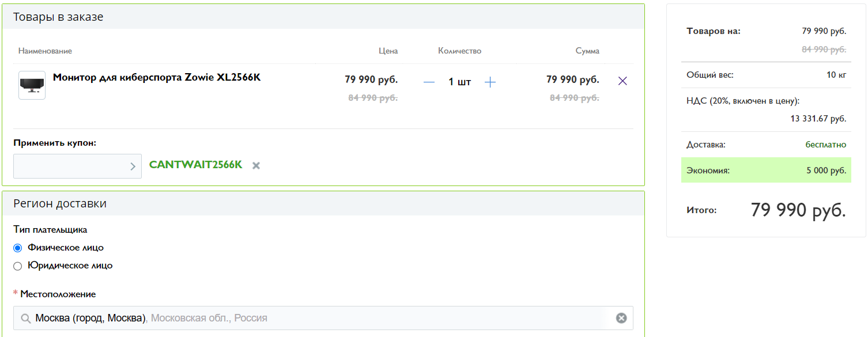Clear the location field with X icon
The width and height of the screenshot is (868, 337).
click(621, 318)
